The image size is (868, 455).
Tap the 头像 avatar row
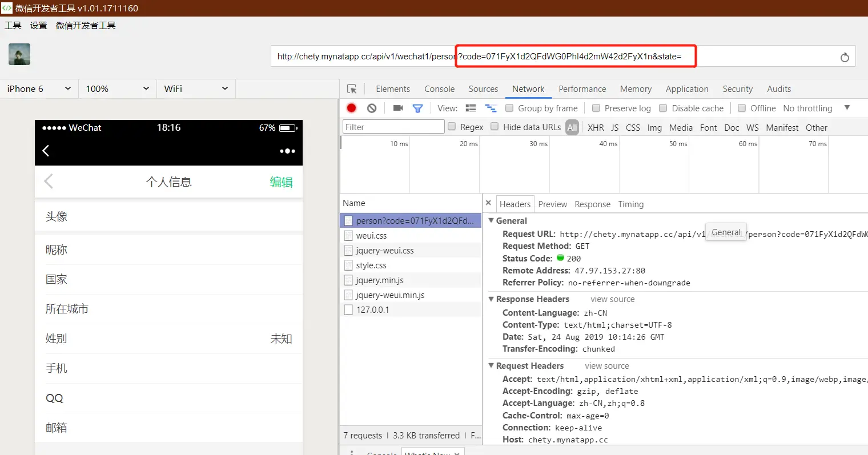pos(168,216)
